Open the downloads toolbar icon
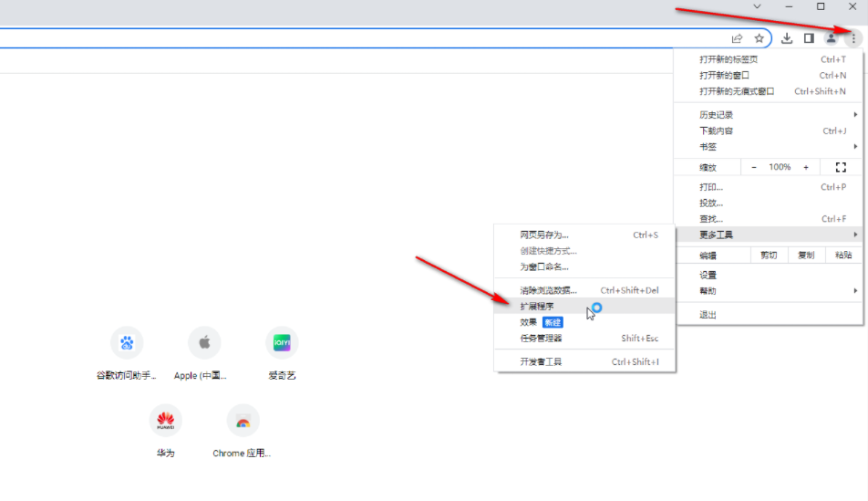868x501 pixels. [x=787, y=38]
